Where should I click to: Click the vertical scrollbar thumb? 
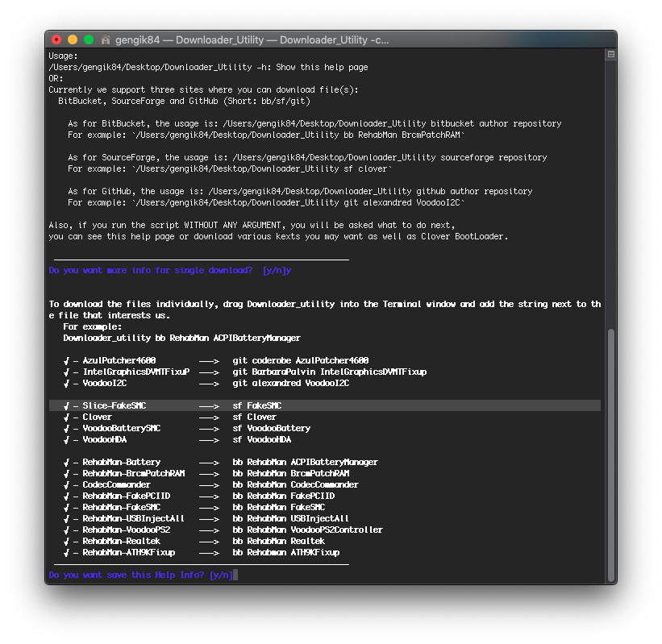[610, 455]
